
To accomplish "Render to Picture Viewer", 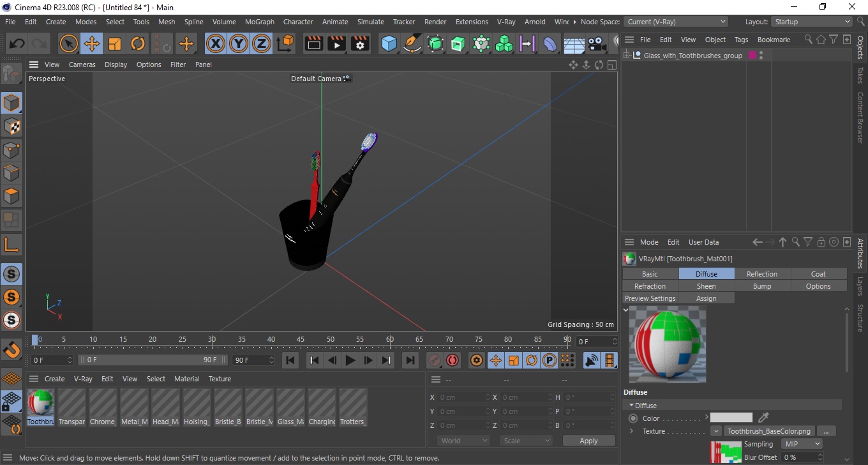I will tap(337, 43).
